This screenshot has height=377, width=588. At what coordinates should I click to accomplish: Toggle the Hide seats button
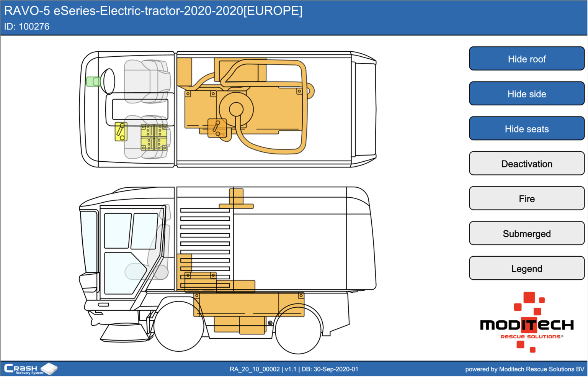point(526,129)
